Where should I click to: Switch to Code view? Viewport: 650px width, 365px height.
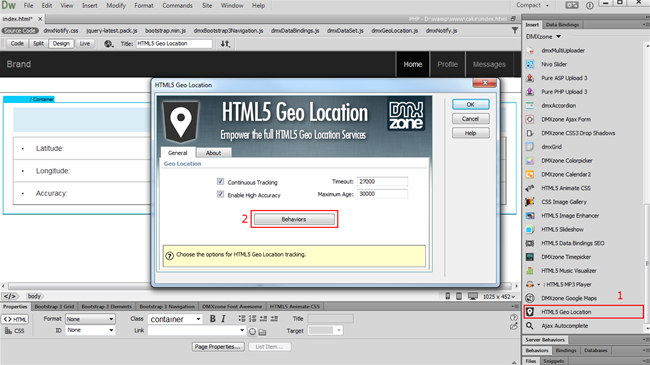(x=17, y=44)
